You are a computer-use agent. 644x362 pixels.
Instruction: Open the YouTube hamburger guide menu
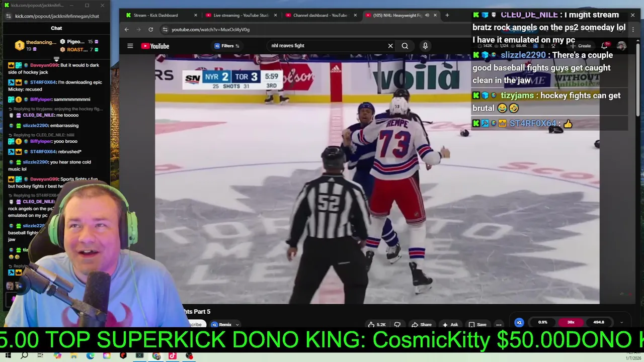[x=130, y=46]
